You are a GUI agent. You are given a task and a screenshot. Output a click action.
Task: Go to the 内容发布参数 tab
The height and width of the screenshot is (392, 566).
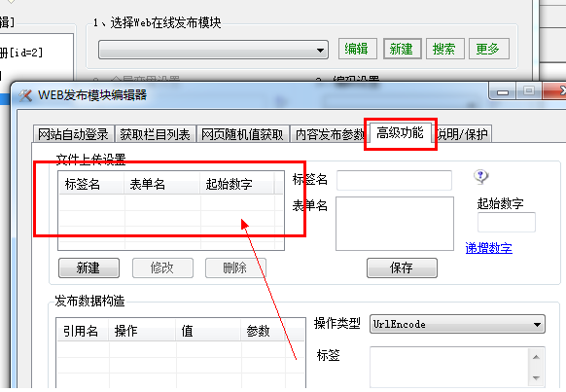click(x=330, y=134)
